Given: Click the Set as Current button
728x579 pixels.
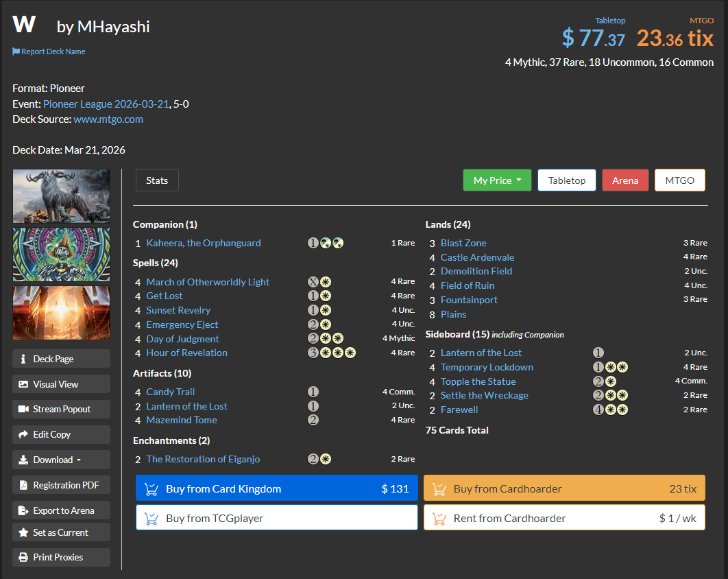Looking at the screenshot, I should click(61, 532).
